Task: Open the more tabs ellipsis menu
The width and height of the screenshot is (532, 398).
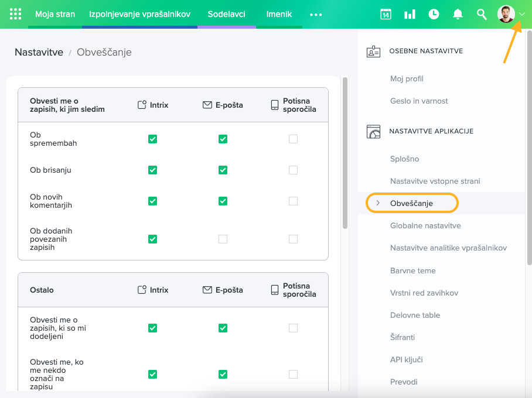Action: click(x=316, y=15)
